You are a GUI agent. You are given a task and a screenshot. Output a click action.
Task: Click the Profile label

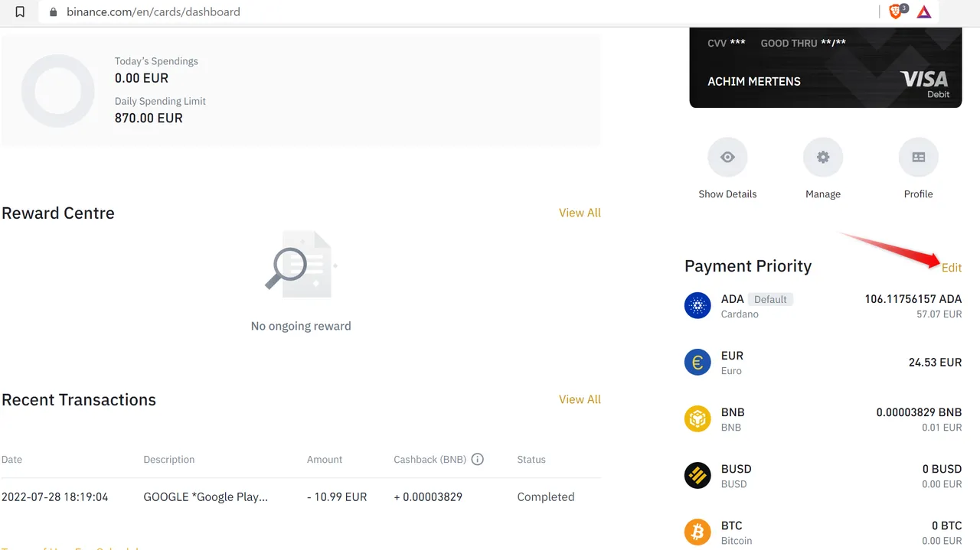(x=918, y=194)
